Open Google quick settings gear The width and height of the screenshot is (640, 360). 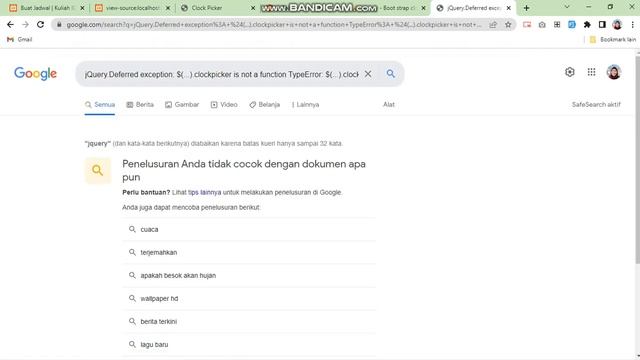(570, 72)
